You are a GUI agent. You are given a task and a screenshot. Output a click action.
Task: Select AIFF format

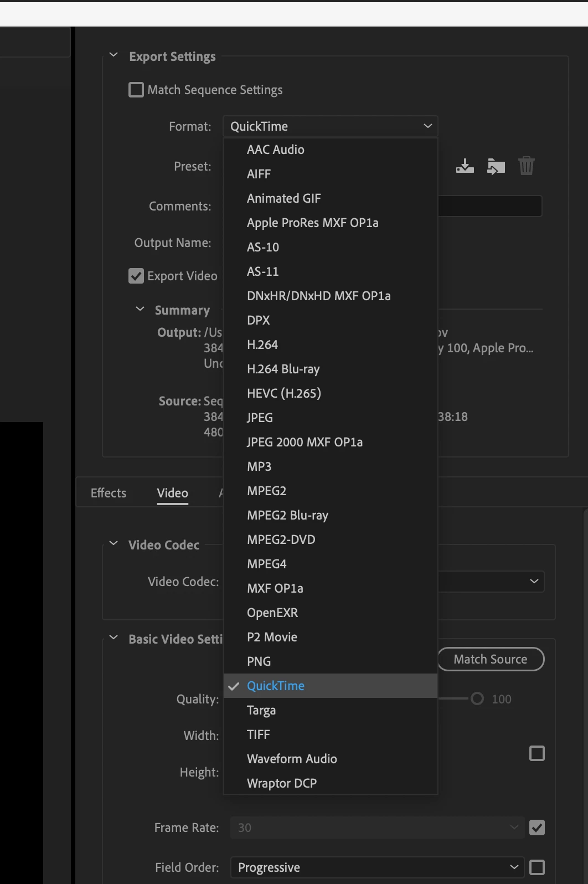(331, 174)
